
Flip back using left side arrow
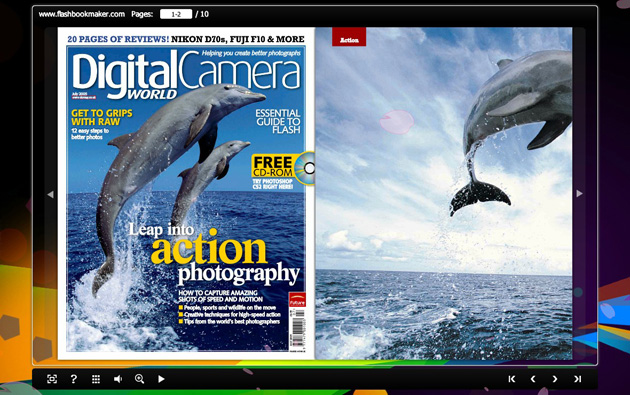coord(50,194)
